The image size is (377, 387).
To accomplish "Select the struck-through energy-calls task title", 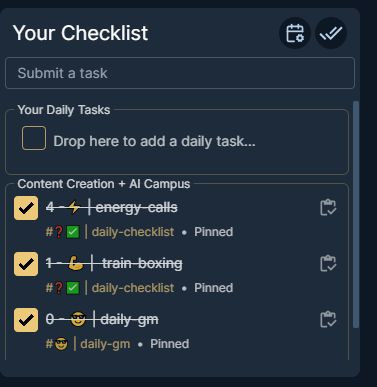I will click(112, 208).
